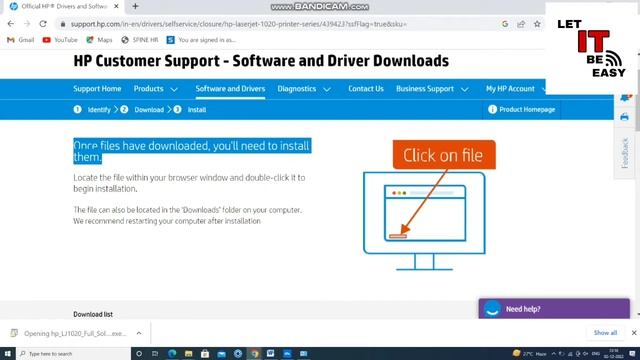Go back with the browser back arrow
The width and height of the screenshot is (640, 360).
click(11, 24)
